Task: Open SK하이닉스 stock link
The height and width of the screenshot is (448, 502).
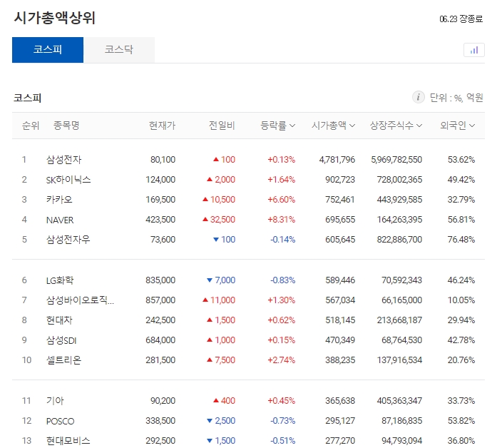Action: (68, 180)
